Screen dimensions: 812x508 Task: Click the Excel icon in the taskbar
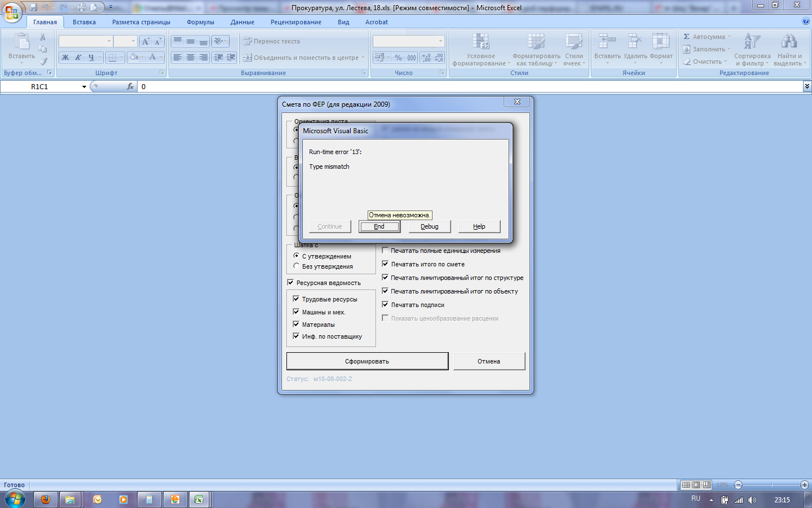pos(198,500)
